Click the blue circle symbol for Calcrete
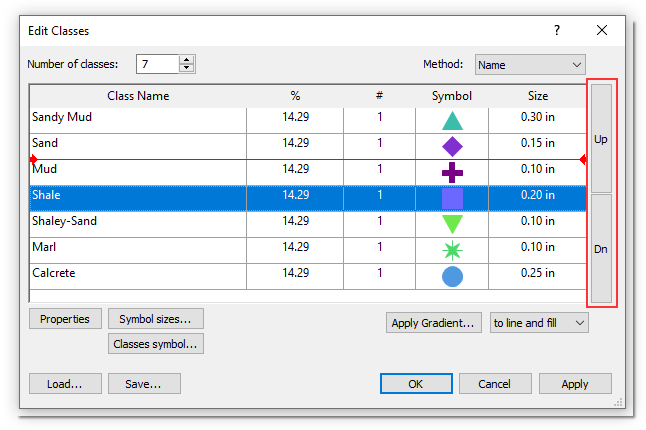 point(452,276)
